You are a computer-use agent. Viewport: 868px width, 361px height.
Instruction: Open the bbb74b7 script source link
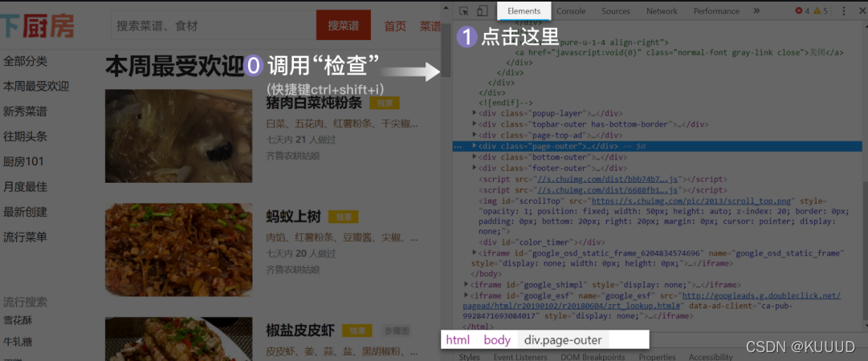(608, 179)
